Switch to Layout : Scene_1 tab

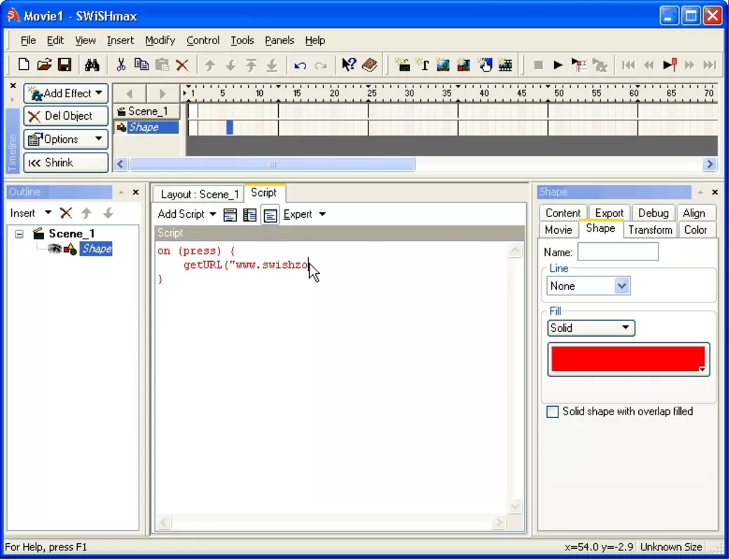pos(199,195)
